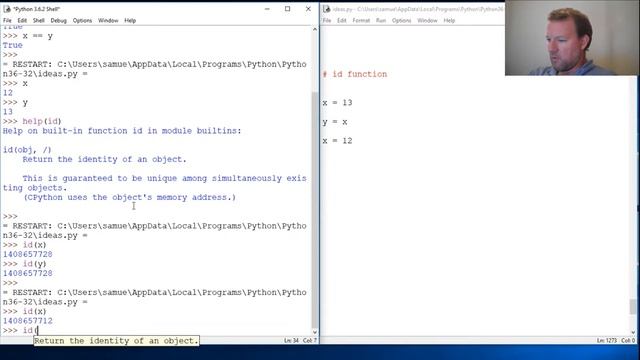Open Help menu in ideas.py editor
Viewport: 640px width, 360px height.
click(449, 20)
